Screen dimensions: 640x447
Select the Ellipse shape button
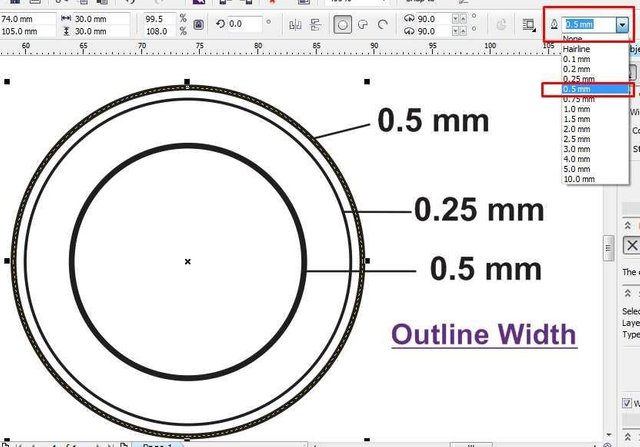pyautogui.click(x=342, y=25)
